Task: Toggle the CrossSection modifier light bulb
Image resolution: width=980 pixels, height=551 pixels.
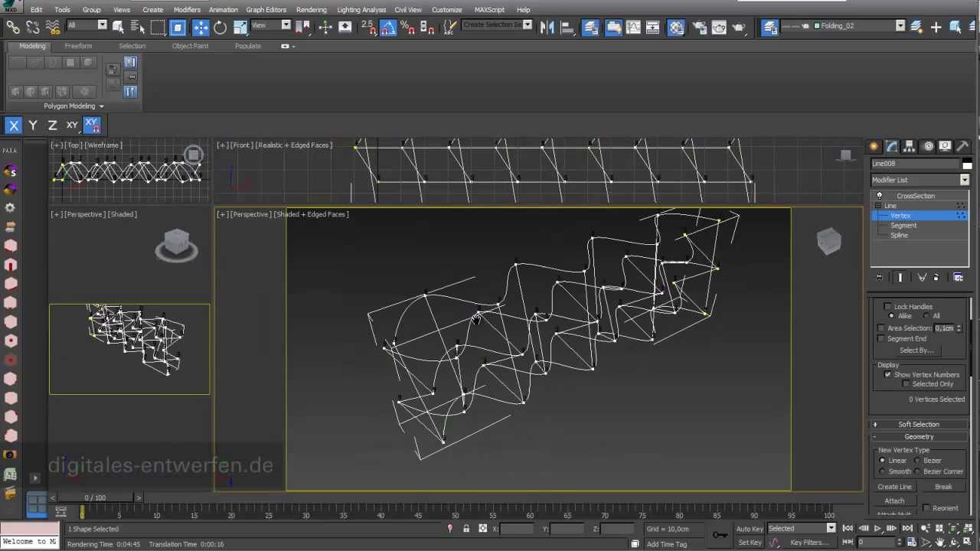Action: [x=879, y=196]
